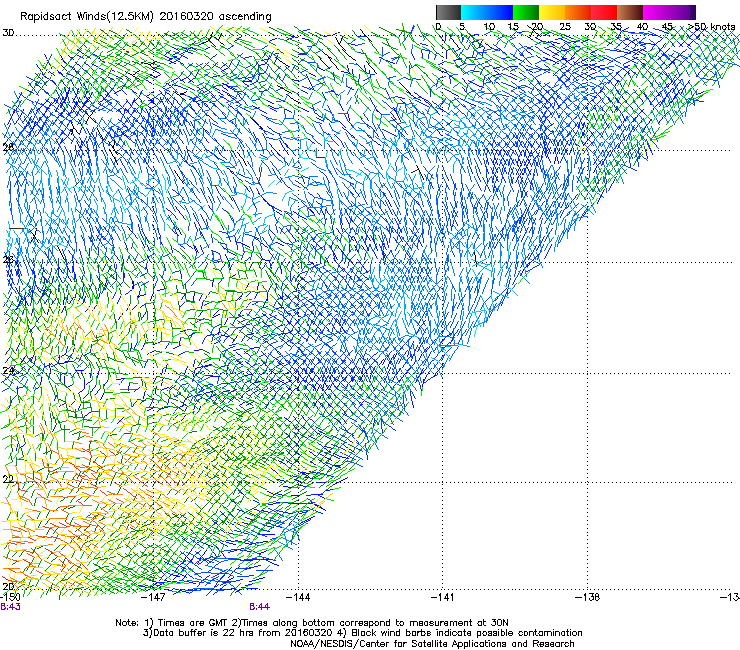Click the '-150' longitude axis label
Viewport: 740px width, 650px height.
[x=10, y=598]
